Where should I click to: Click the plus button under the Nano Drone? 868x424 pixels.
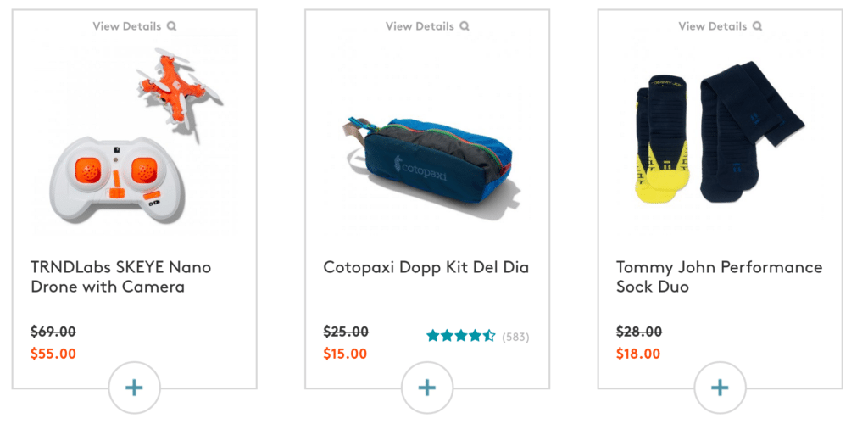click(134, 388)
